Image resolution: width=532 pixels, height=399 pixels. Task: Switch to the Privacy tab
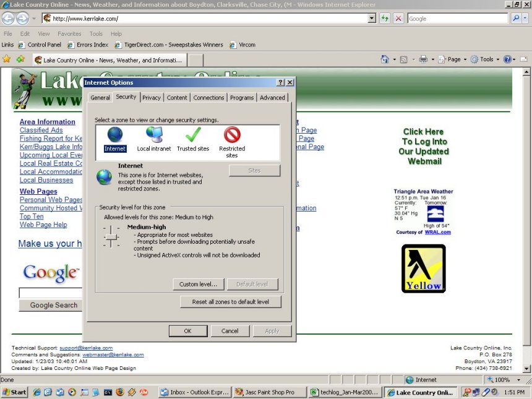152,98
